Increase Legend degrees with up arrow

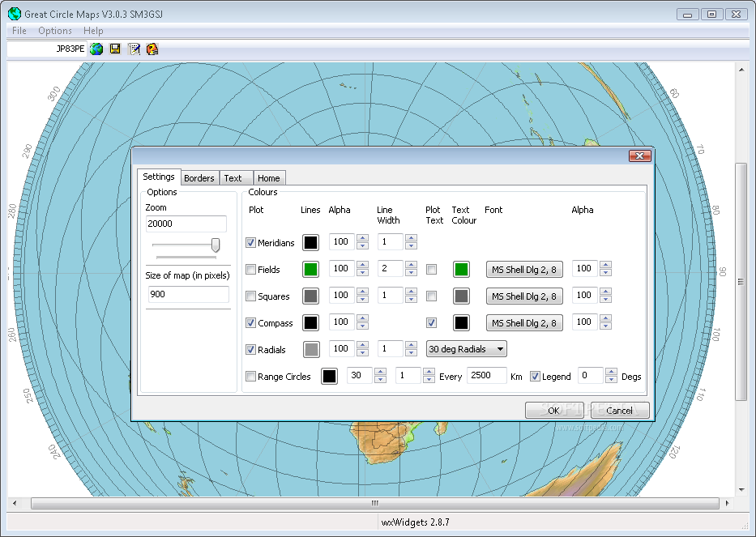[x=611, y=372]
